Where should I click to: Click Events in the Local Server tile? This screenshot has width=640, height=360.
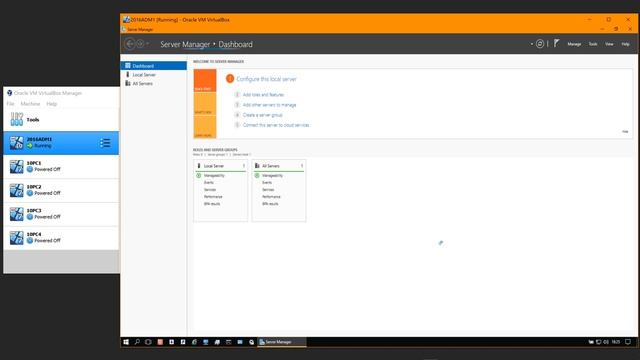tap(209, 182)
